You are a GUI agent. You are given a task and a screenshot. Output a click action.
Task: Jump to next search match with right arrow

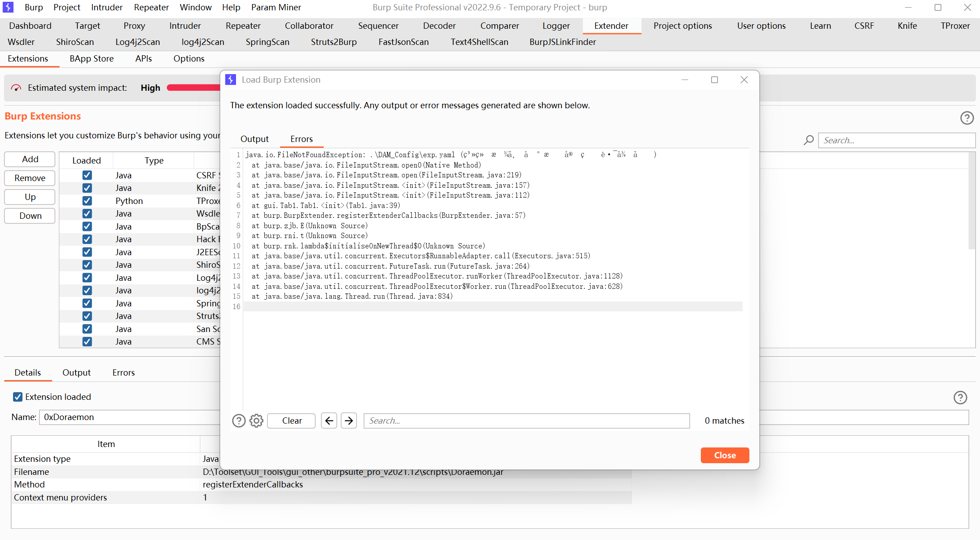[x=348, y=420]
